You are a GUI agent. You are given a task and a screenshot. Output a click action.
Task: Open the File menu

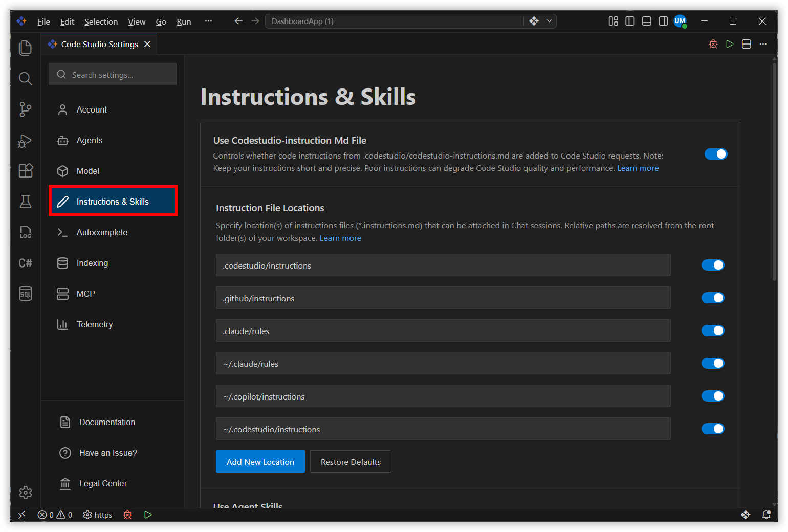[44, 21]
